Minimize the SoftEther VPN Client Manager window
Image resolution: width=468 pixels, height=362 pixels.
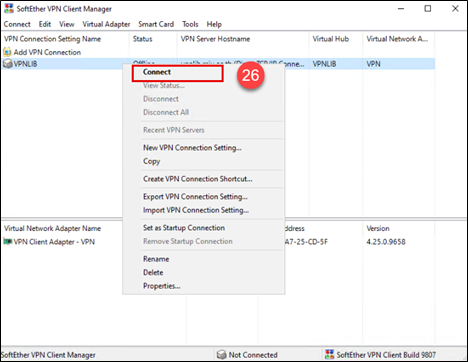click(401, 9)
